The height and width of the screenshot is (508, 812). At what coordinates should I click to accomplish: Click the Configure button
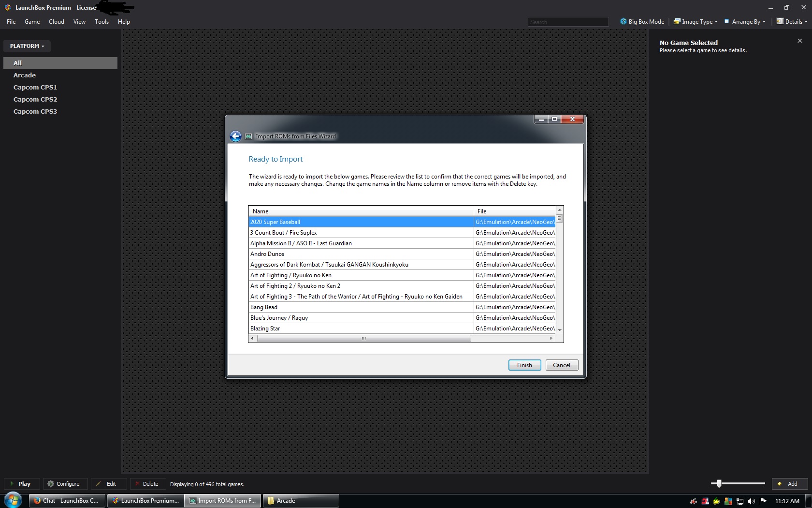pos(65,484)
